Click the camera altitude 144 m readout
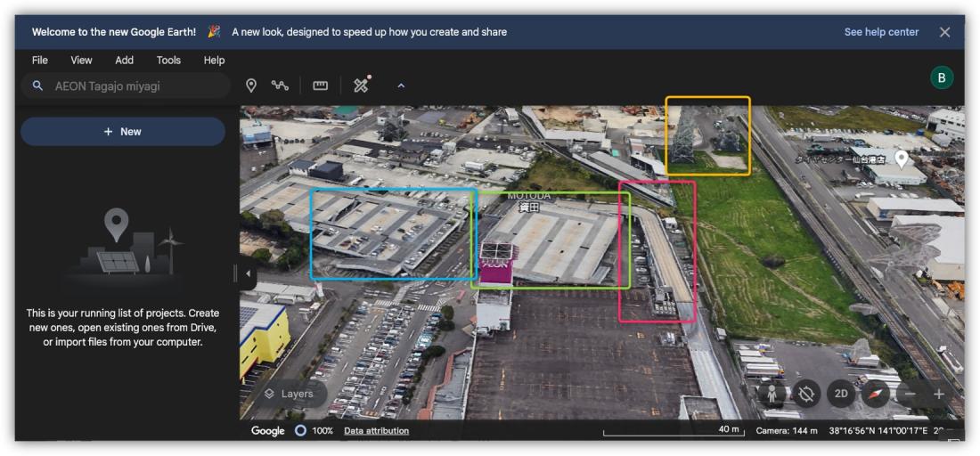The image size is (980, 456). click(x=787, y=431)
